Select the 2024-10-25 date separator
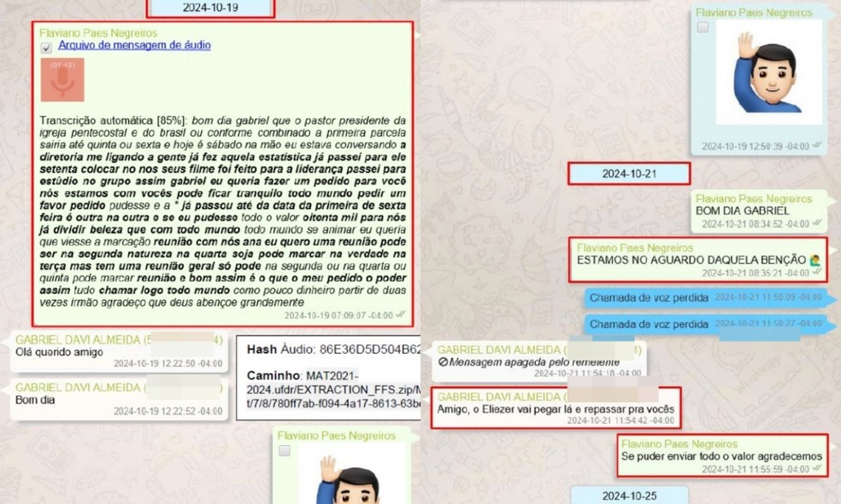 (628, 495)
